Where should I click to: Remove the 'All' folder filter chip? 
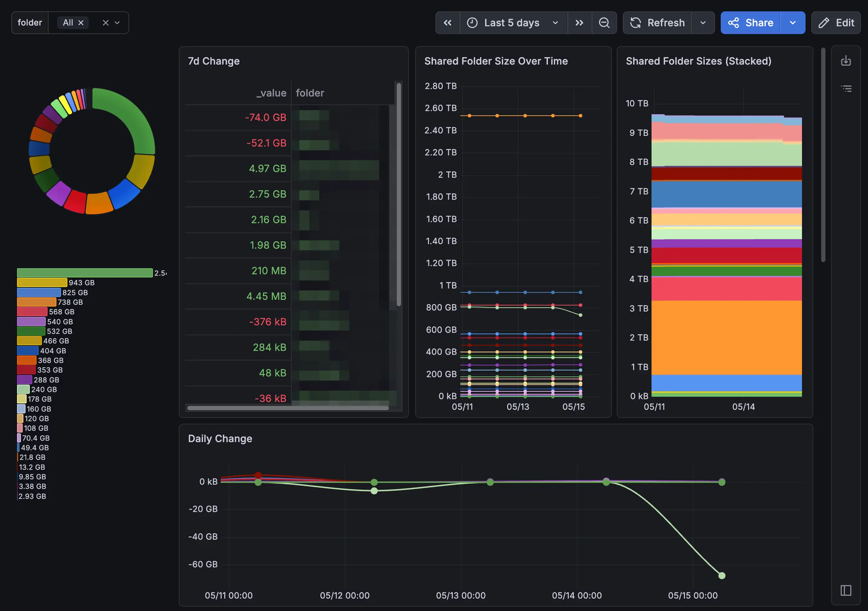point(81,23)
